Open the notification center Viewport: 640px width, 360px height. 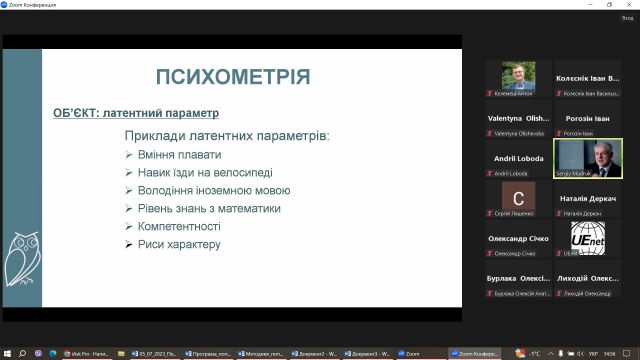[627, 353]
